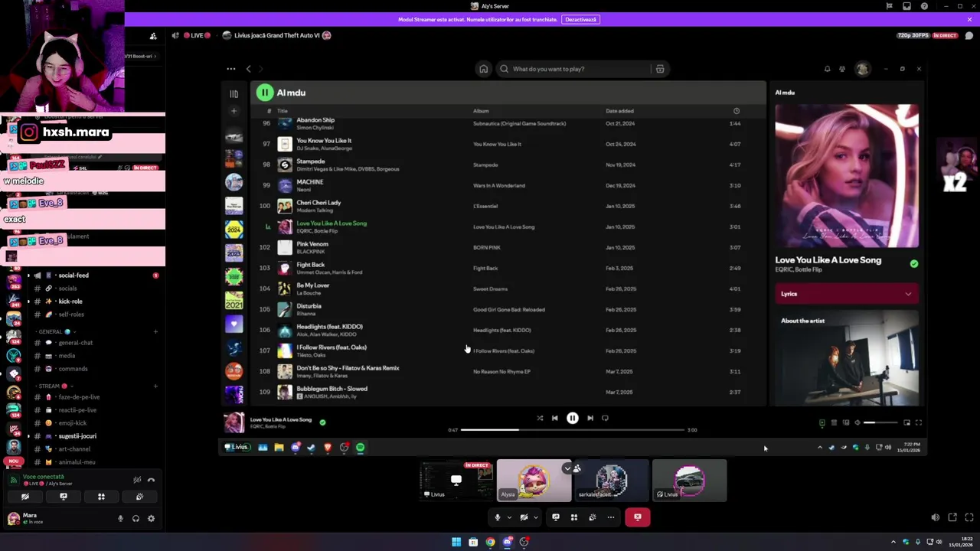Toggle noise suppression in voice panel

point(137,480)
